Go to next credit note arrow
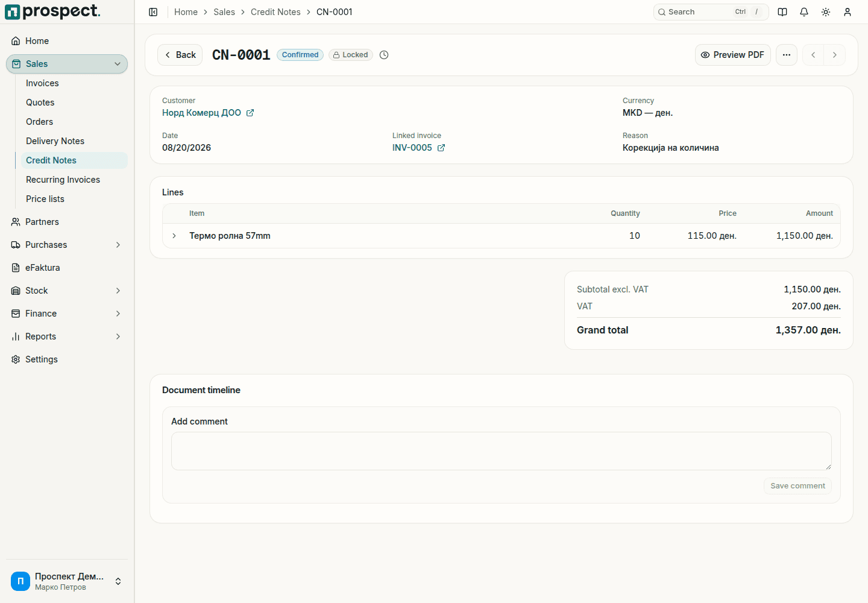868x603 pixels. coord(835,55)
